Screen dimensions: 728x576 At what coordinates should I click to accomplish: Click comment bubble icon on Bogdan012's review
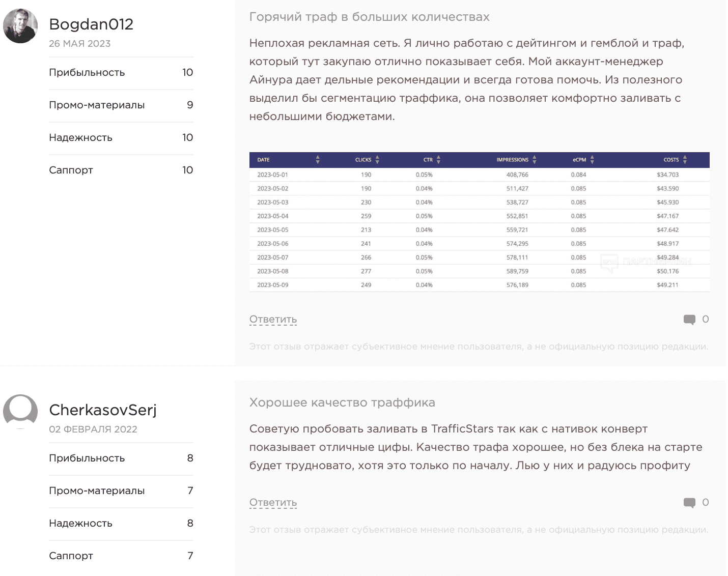(689, 320)
